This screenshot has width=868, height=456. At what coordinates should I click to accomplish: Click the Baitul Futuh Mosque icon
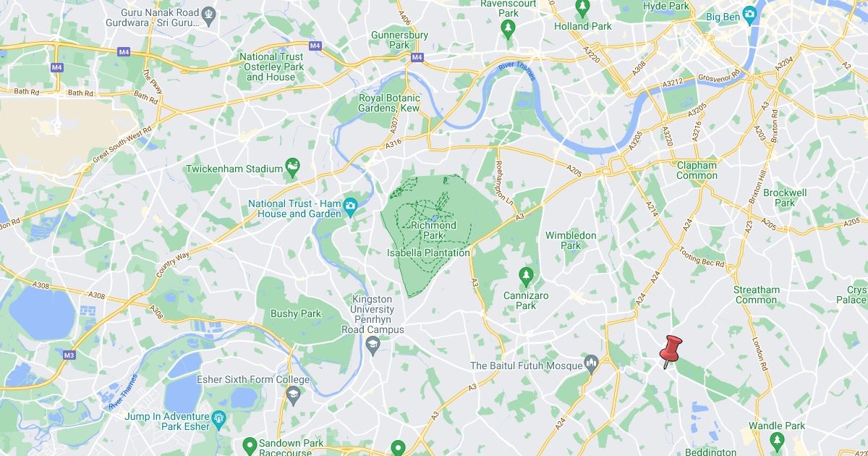point(591,364)
